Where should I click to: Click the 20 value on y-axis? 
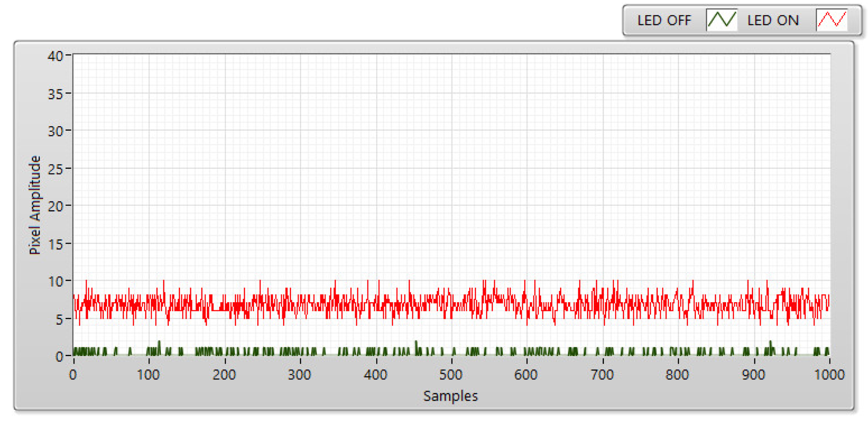tap(55, 207)
